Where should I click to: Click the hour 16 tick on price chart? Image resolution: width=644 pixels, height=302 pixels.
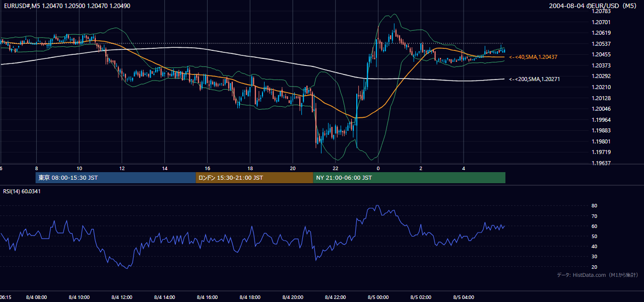pos(207,168)
